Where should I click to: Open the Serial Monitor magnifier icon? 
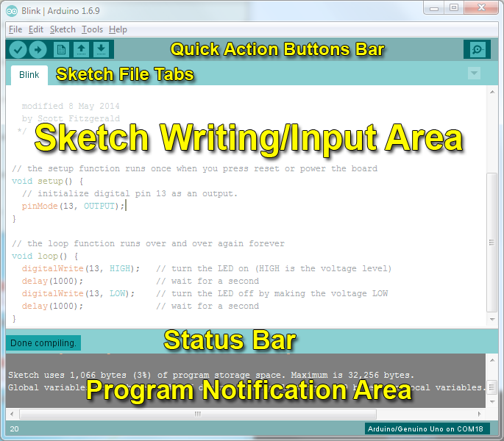[x=478, y=49]
